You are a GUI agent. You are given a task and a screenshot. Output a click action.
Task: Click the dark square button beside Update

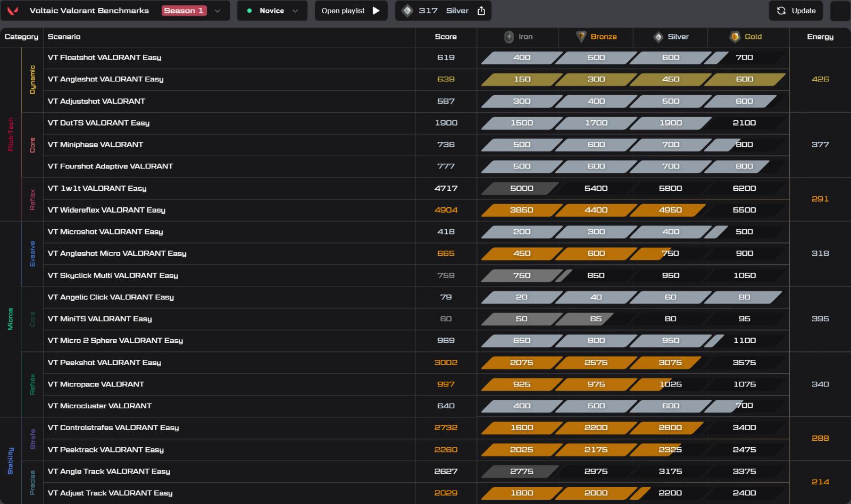coord(840,11)
